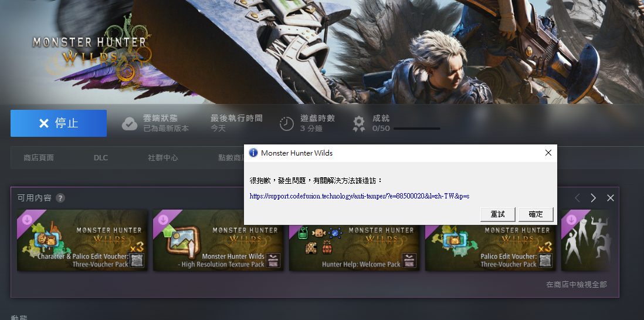Click the blue 停止 stop button
Viewport: 644px width, 320px height.
(59, 123)
